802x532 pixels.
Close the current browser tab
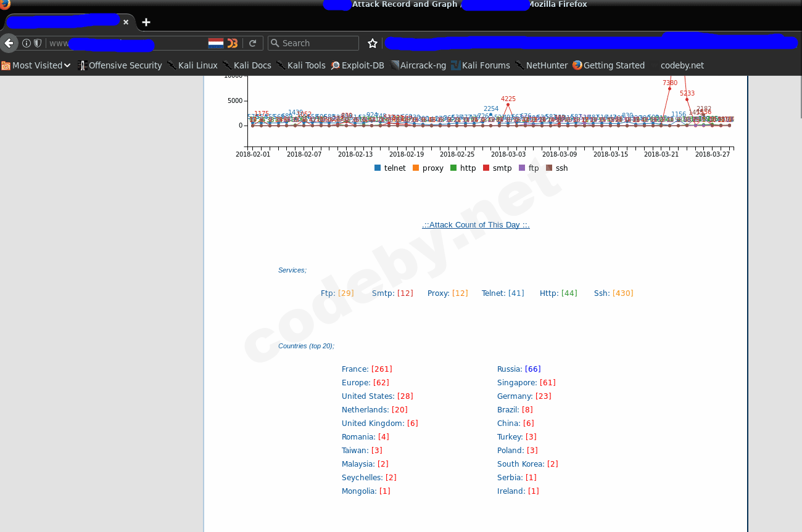(126, 22)
